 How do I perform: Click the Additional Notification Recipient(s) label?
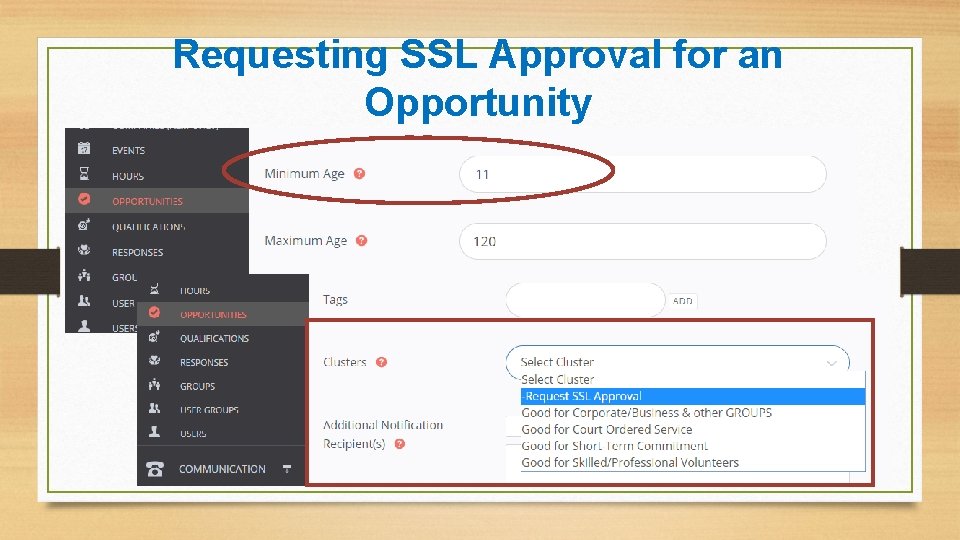[383, 434]
